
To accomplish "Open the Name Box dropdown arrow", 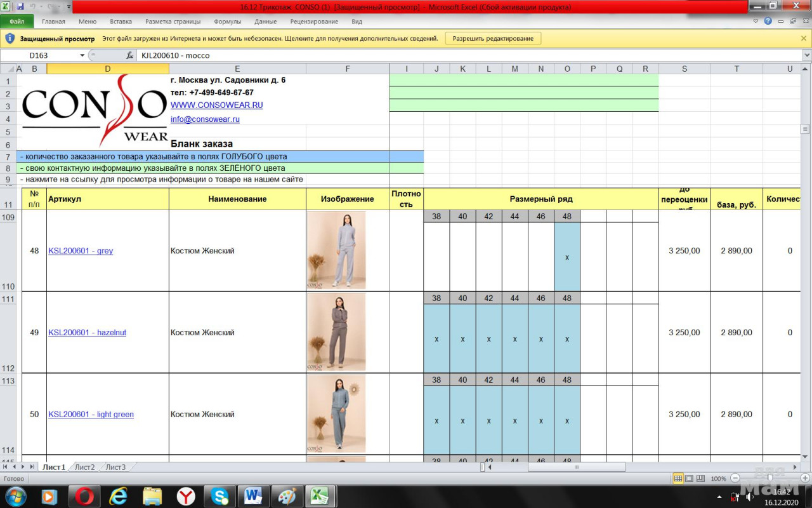I will [82, 55].
